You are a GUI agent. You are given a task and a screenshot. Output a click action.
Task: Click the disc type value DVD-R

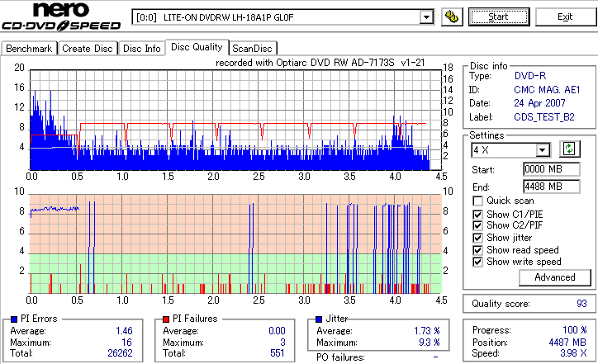coord(530,76)
